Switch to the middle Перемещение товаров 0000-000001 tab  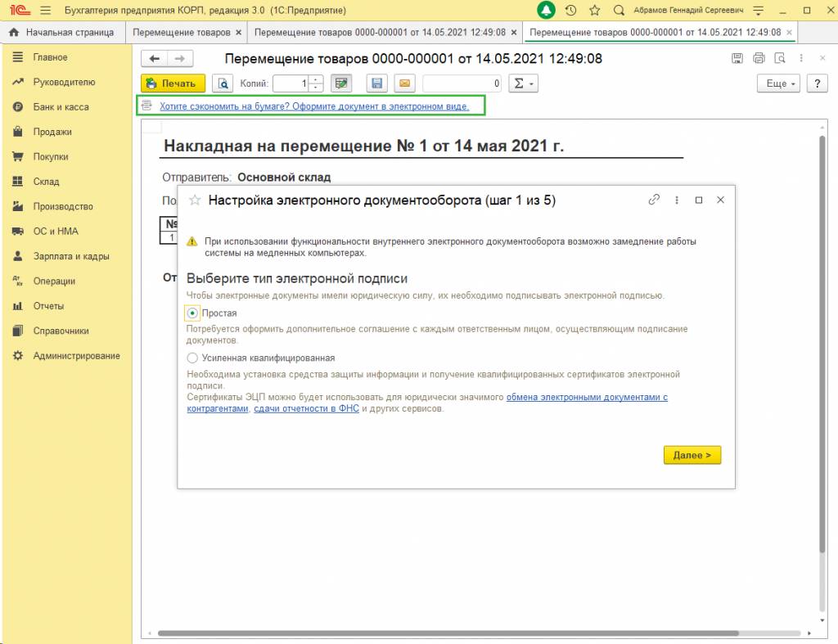click(380, 32)
